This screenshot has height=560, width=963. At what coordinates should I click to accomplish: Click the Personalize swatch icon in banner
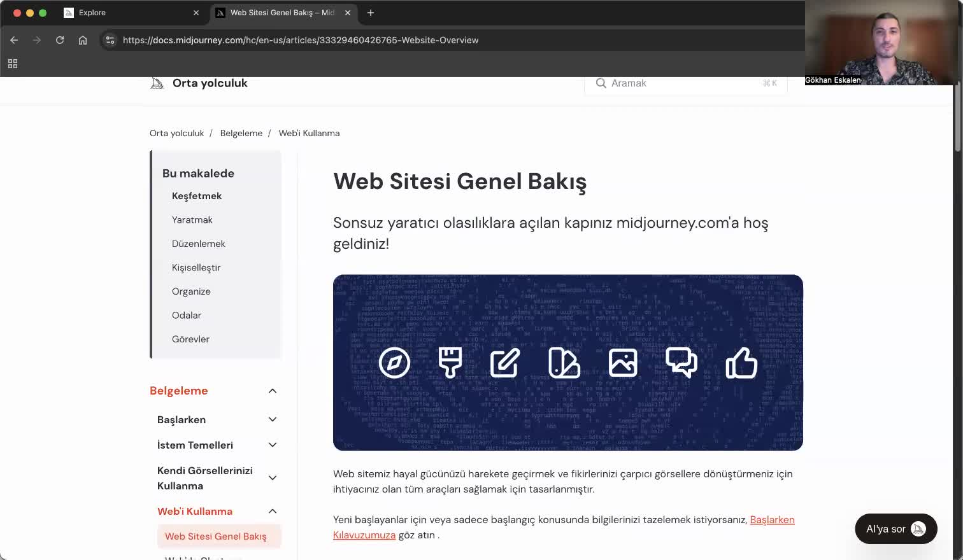[x=564, y=363]
